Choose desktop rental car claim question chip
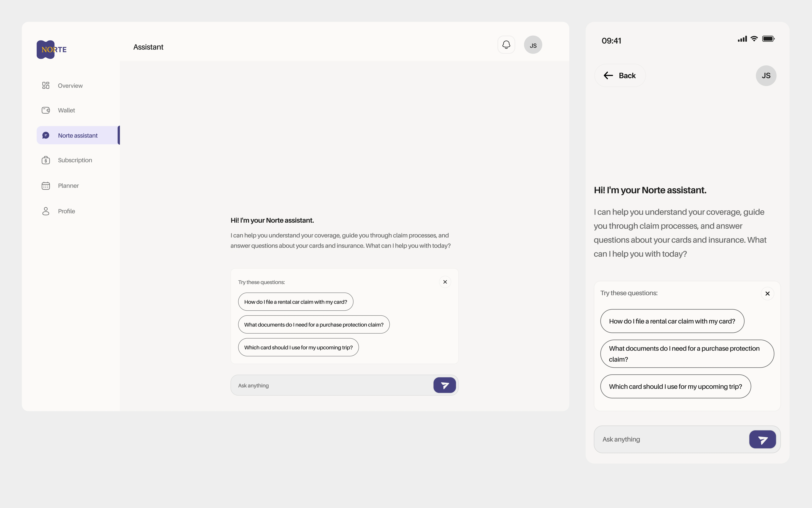This screenshot has width=812, height=508. 295,302
